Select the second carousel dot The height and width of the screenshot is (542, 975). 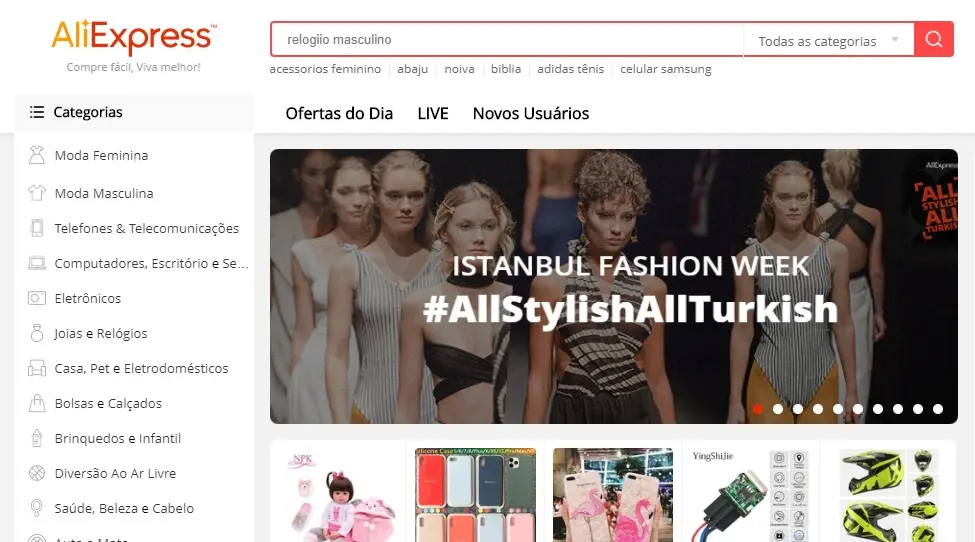(x=778, y=409)
